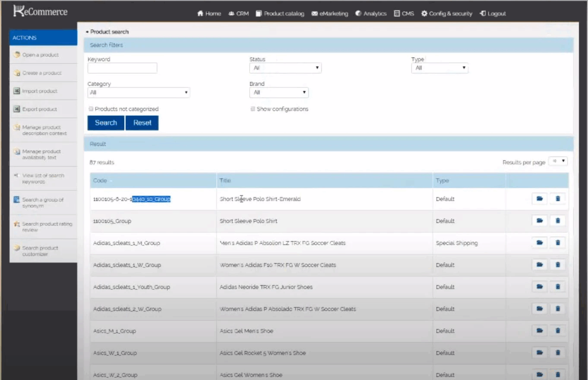The width and height of the screenshot is (588, 380).
Task: Open folder icon for Short Sleeve Polo Shirt-Emerald
Action: (x=539, y=198)
